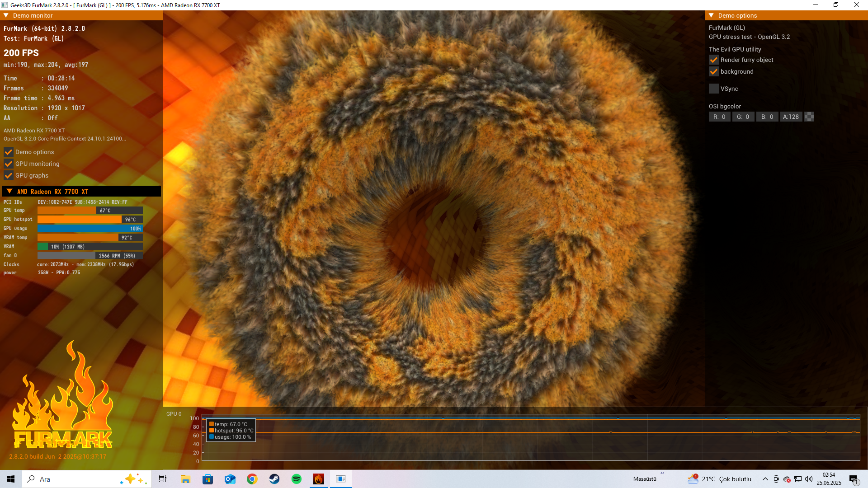Click the Ara search box
The width and height of the screenshot is (868, 488).
(86, 479)
